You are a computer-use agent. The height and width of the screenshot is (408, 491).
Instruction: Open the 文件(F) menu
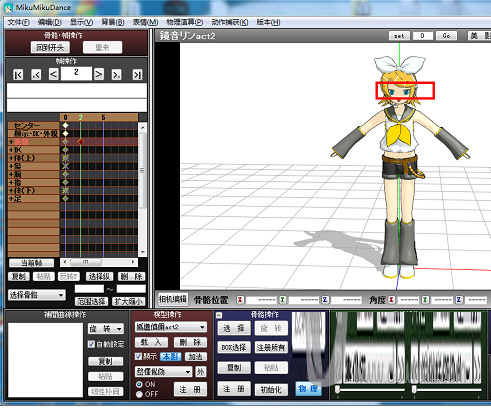click(19, 22)
